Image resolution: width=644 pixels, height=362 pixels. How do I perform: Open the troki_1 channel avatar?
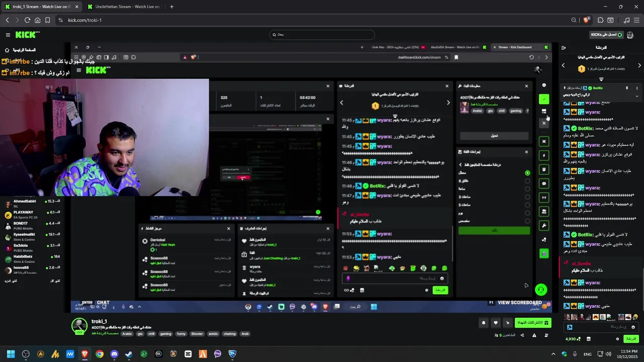(79, 326)
